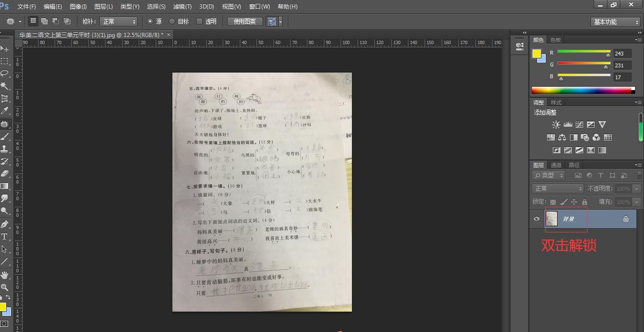Open the 基本功能 workspace dropdown
644x332 pixels.
[615, 21]
